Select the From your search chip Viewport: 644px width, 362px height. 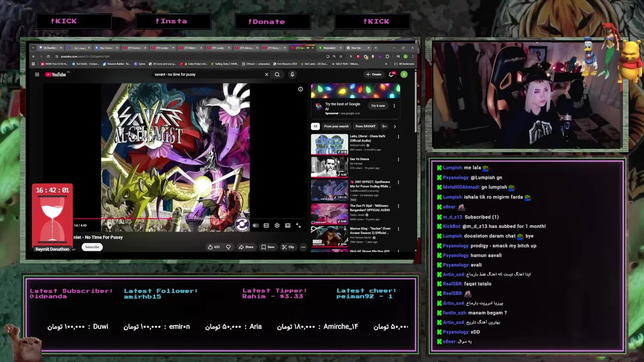point(336,126)
